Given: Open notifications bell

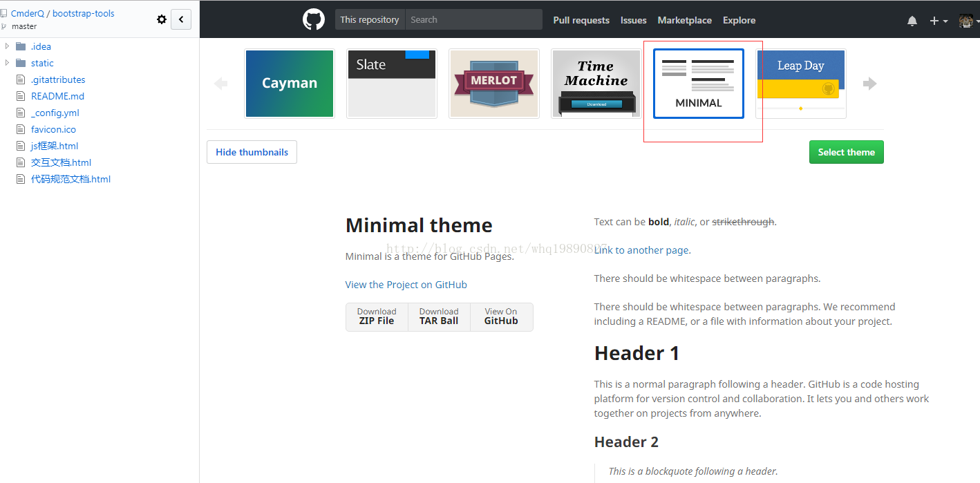Looking at the screenshot, I should pyautogui.click(x=912, y=21).
